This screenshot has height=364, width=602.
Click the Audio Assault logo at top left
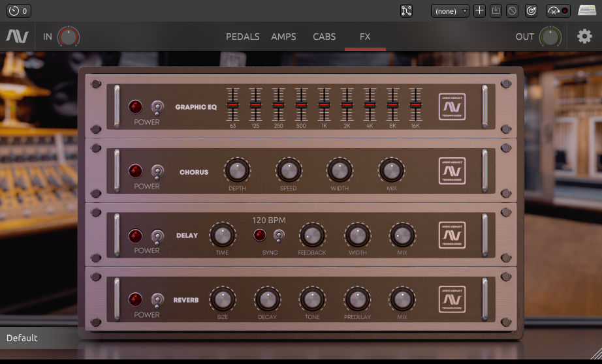tap(17, 37)
